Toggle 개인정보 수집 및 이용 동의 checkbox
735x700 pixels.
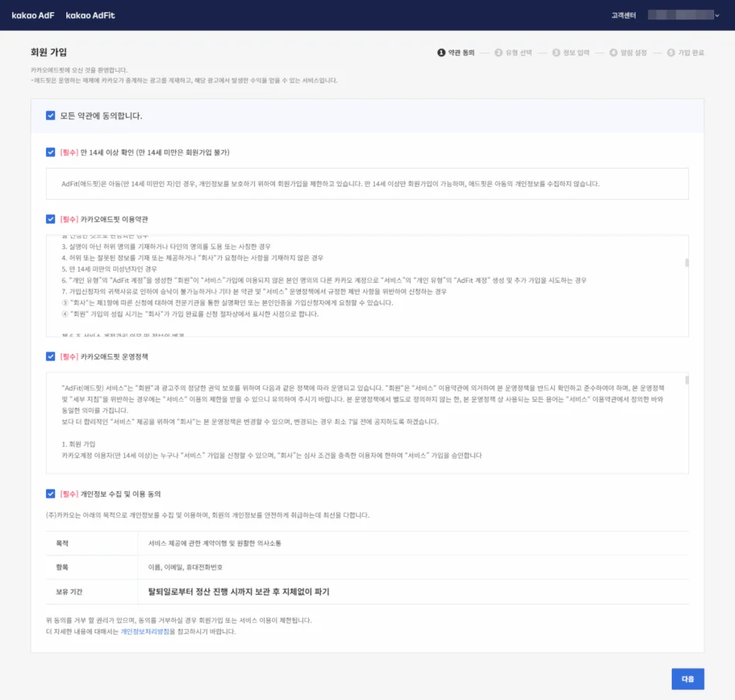50,494
